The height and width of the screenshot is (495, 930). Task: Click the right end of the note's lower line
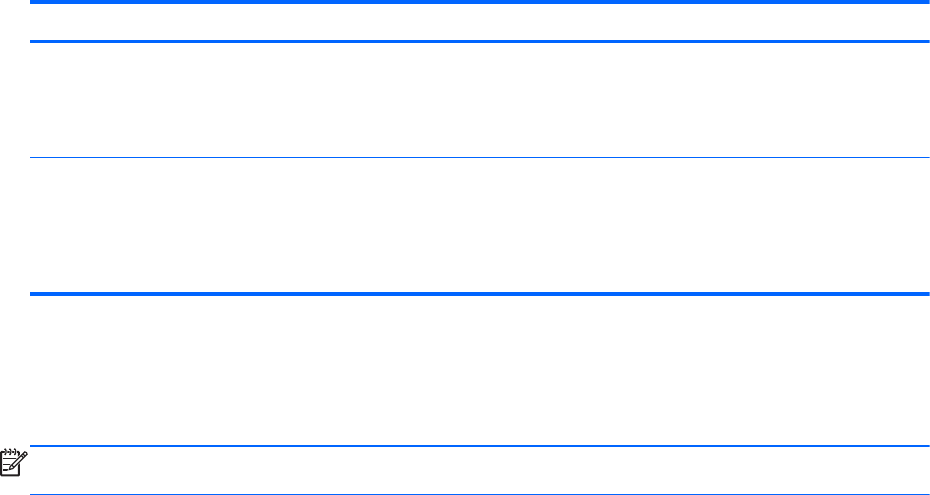[925, 494]
